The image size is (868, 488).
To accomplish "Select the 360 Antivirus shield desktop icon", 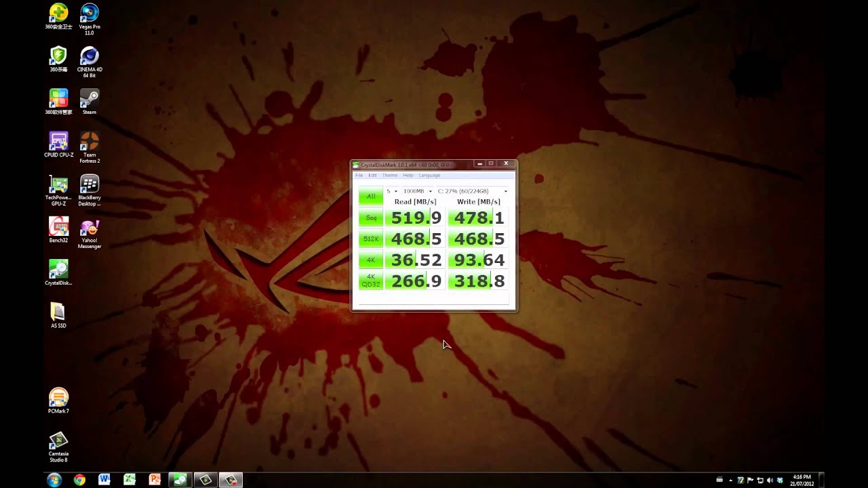I will 58,59.
